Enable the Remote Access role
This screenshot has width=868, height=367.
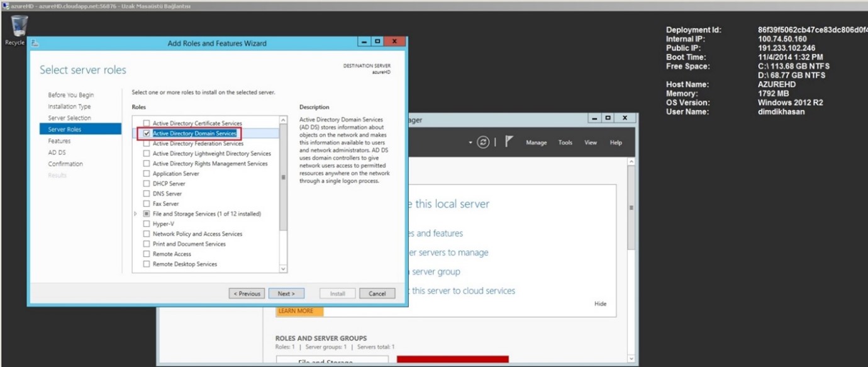[147, 254]
